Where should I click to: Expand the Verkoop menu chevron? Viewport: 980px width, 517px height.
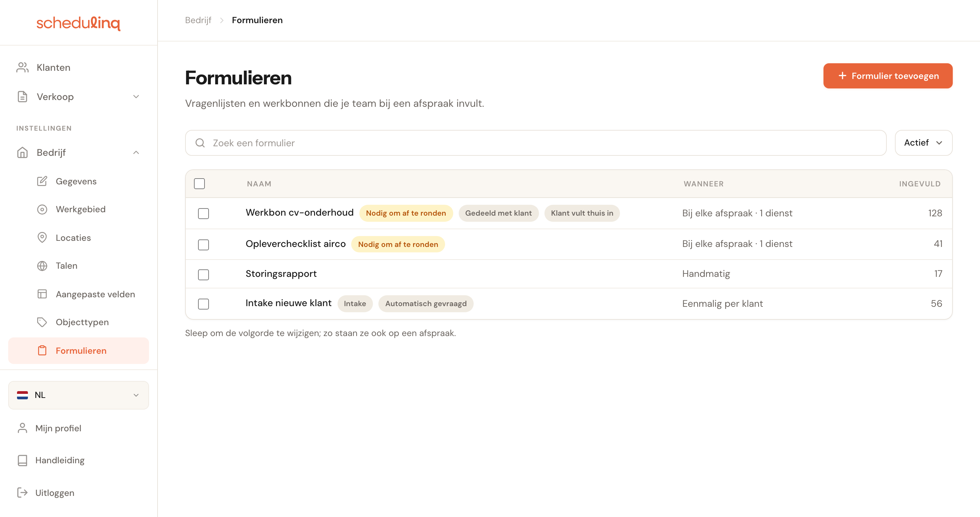pyautogui.click(x=136, y=97)
